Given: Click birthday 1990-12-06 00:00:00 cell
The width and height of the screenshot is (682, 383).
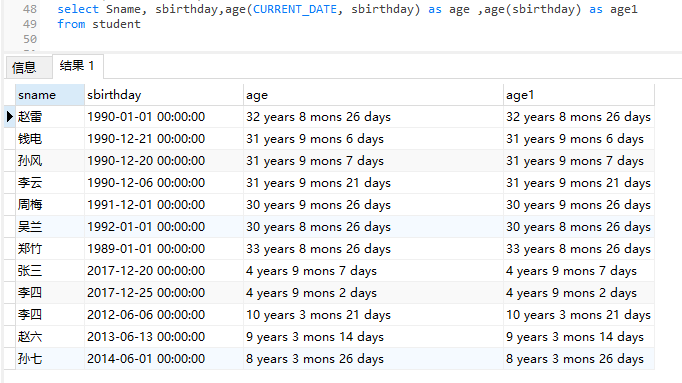Looking at the screenshot, I should tap(164, 183).
